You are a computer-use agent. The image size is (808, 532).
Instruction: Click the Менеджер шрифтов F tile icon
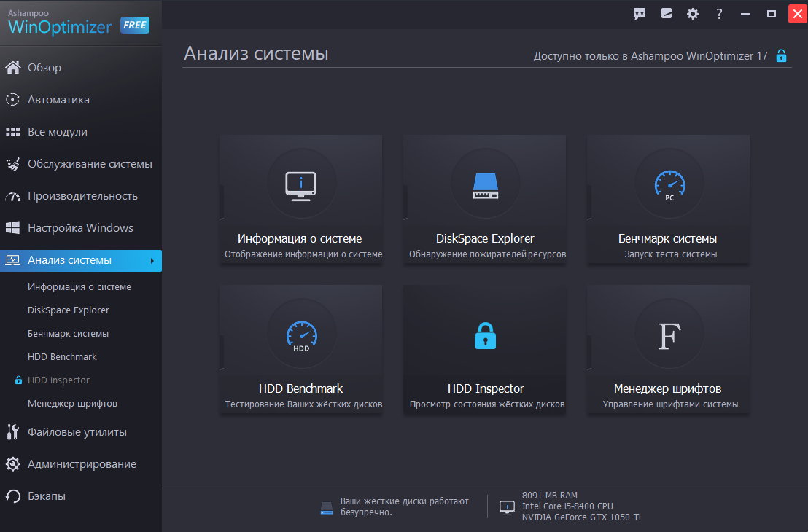669,336
